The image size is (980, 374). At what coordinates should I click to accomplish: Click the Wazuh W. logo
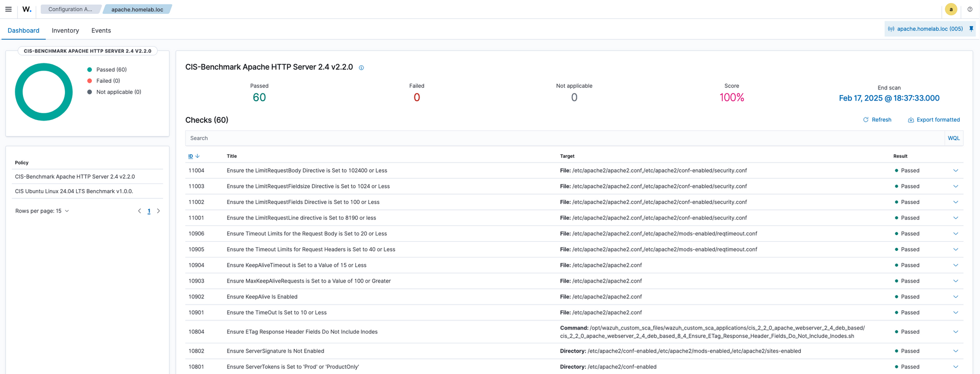point(27,9)
